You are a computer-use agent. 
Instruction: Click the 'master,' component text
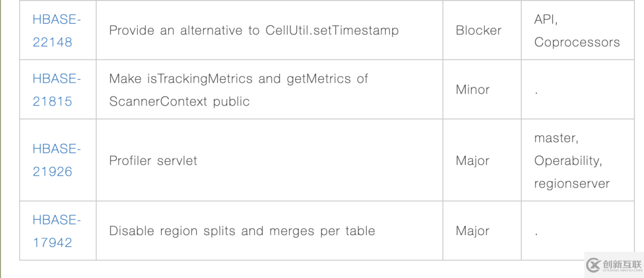pos(556,138)
